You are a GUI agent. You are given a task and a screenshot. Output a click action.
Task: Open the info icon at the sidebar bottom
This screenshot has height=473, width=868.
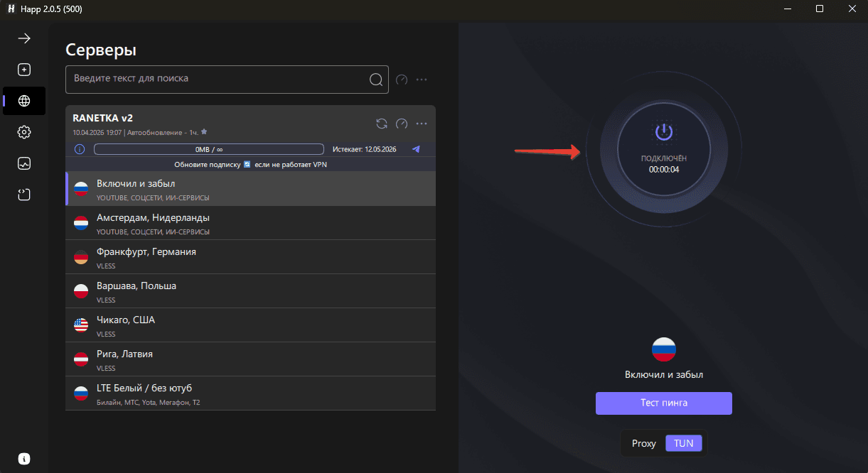pyautogui.click(x=24, y=458)
